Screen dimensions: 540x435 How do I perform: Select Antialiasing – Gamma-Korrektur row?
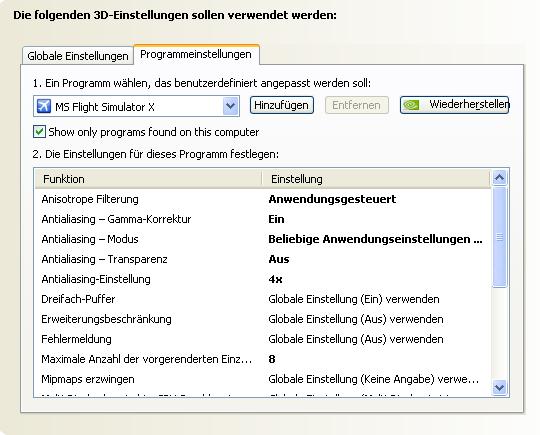[x=262, y=219]
